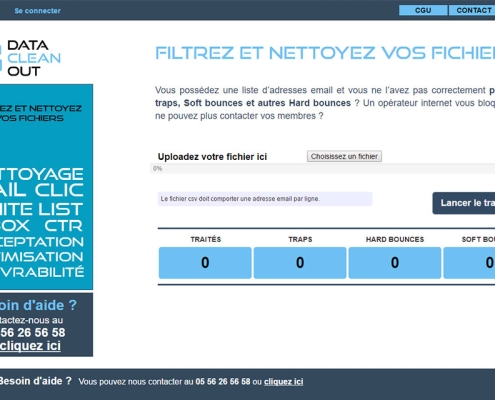Click the Uploadez votre fichier ici label
The height and width of the screenshot is (400, 495).
(x=212, y=157)
